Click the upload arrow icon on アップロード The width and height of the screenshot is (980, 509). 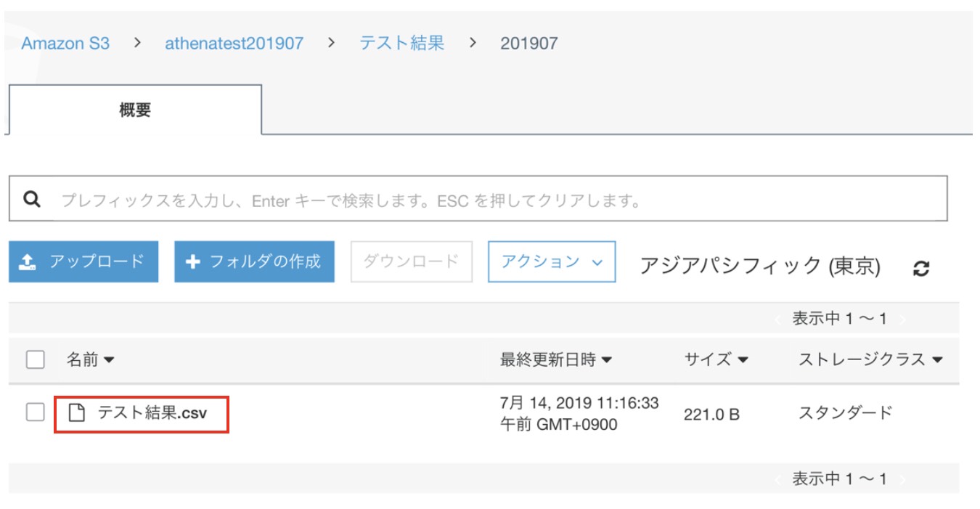27,262
